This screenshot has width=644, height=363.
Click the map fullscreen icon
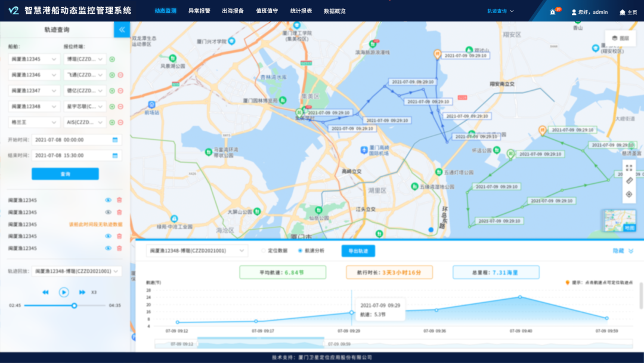pyautogui.click(x=628, y=168)
